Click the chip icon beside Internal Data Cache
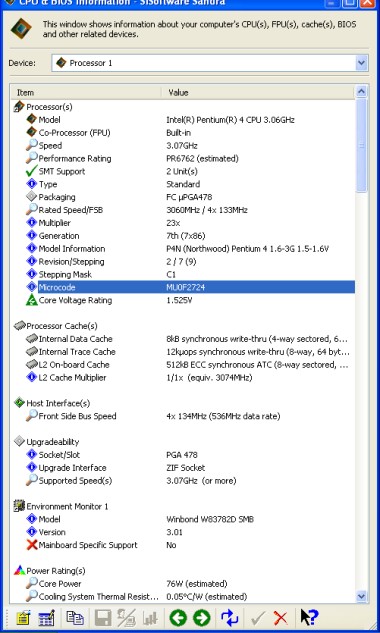The image size is (380, 633). 31,339
